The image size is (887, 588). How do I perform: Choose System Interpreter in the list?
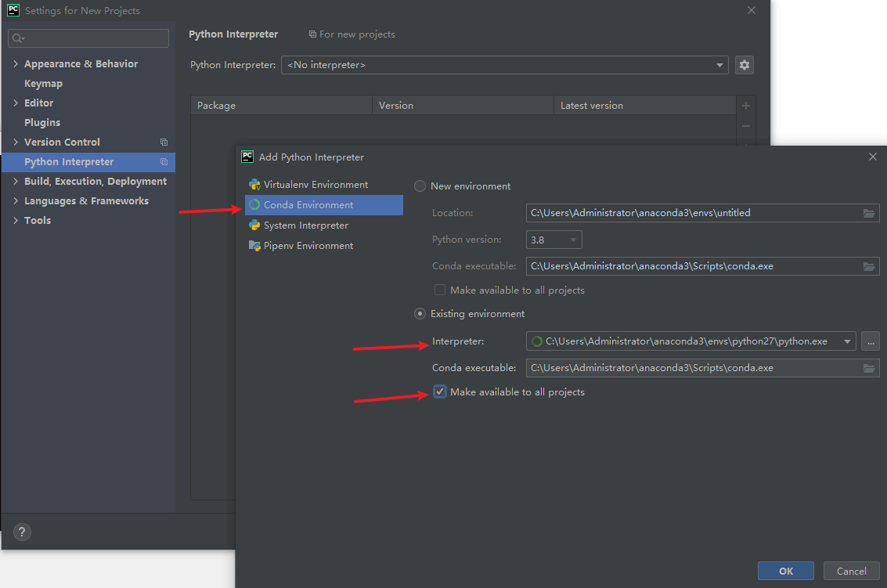coord(305,225)
